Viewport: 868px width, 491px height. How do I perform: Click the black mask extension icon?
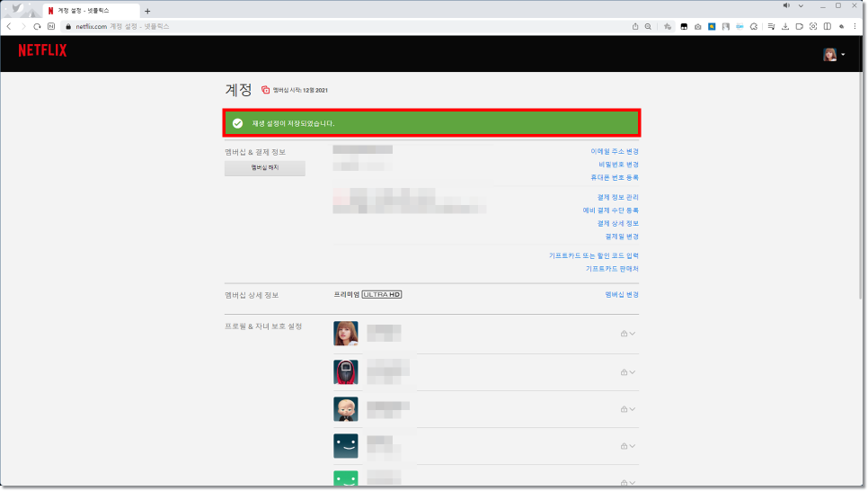click(684, 26)
